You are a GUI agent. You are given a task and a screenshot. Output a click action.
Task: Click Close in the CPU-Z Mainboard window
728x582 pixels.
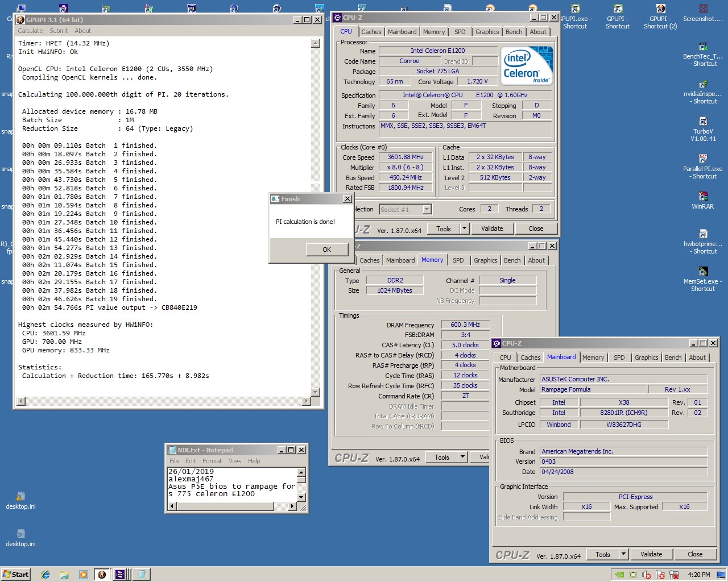(695, 554)
